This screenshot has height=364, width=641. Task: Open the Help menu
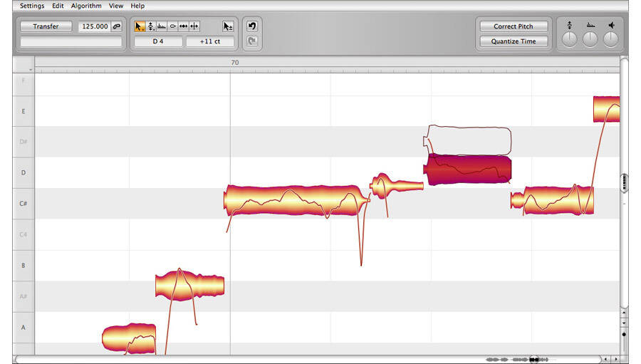[137, 6]
